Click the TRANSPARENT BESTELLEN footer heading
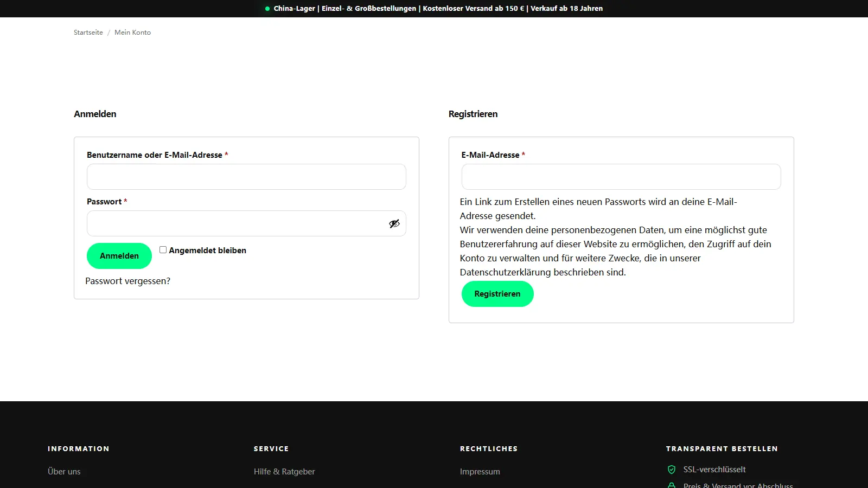868x488 pixels. (x=722, y=449)
